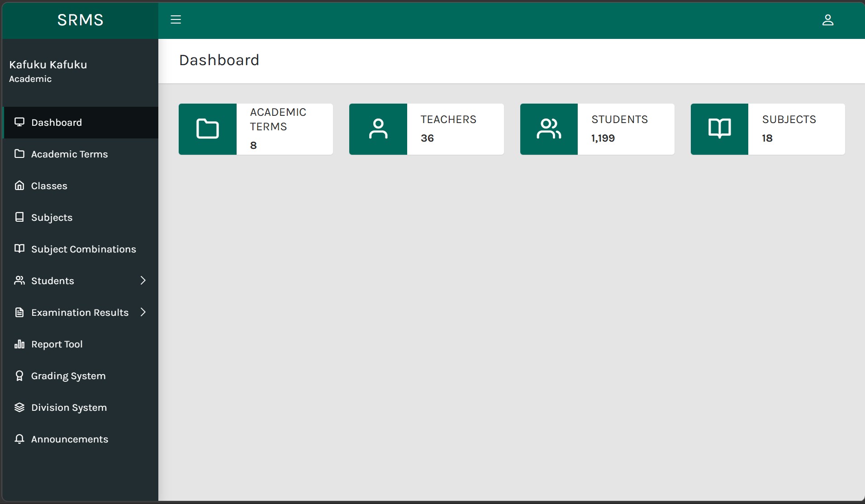865x504 pixels.
Task: Expand the Students submenu chevron
Action: click(x=143, y=281)
